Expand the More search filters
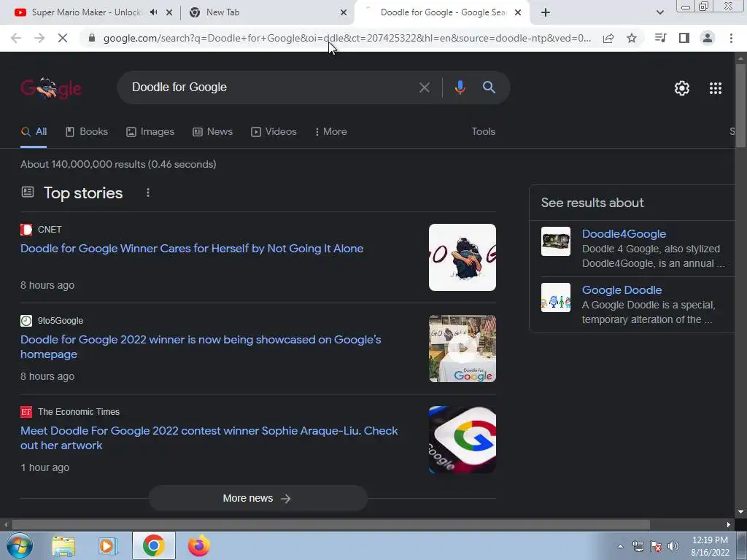 coord(330,132)
